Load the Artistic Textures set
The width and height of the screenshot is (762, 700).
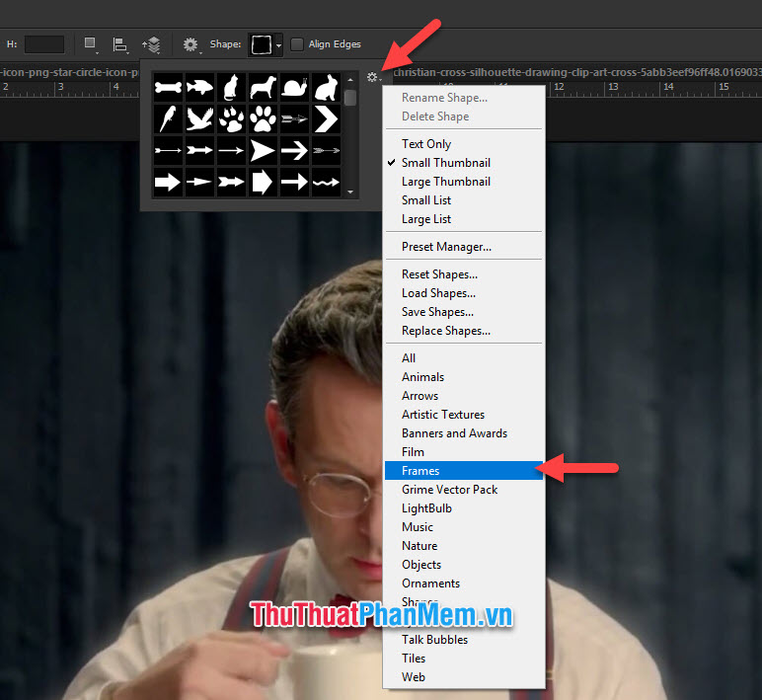click(464, 415)
